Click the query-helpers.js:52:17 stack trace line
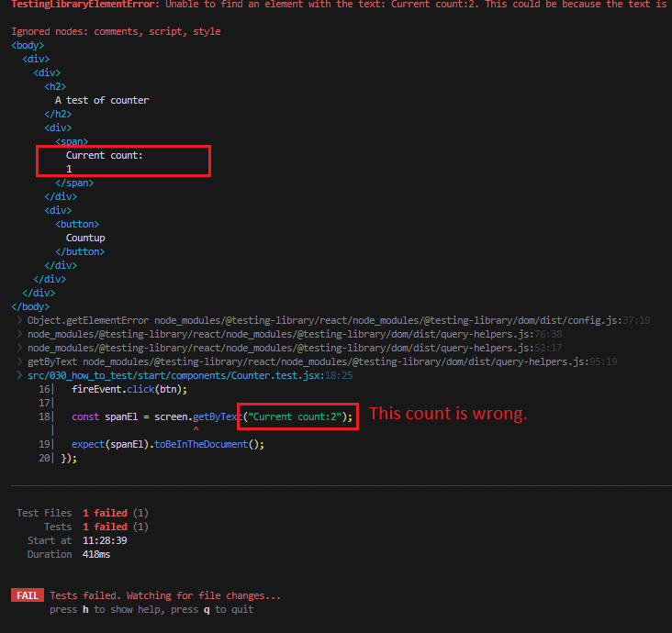 click(x=295, y=348)
